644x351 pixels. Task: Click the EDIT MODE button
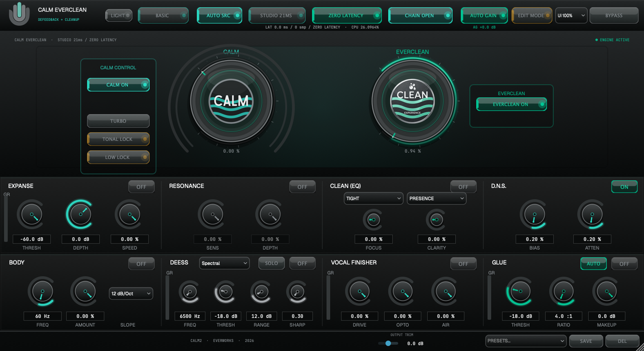point(532,15)
